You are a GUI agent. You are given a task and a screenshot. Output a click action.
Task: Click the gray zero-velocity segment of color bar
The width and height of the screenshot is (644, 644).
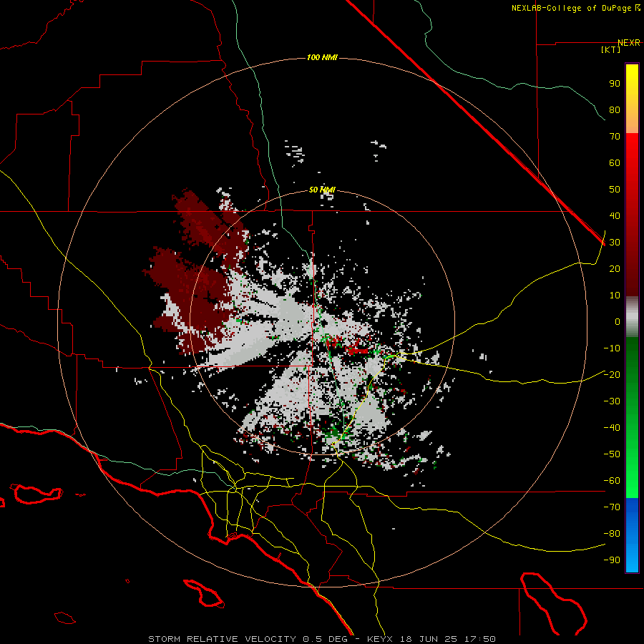(x=632, y=317)
